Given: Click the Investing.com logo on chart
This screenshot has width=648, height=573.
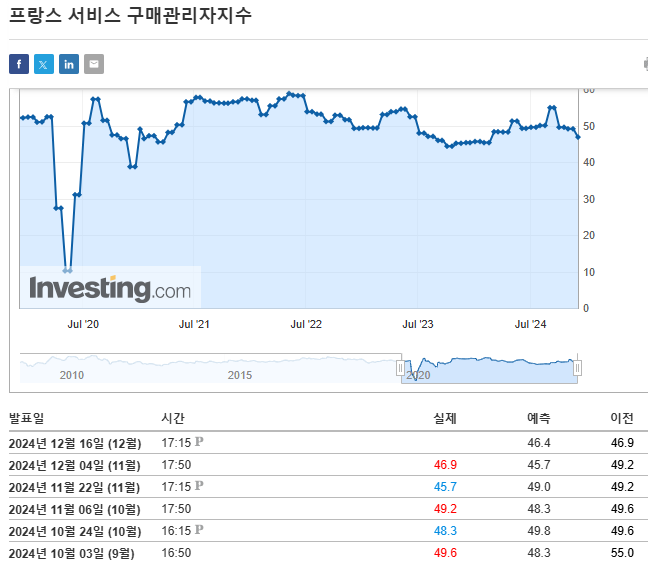Looking at the screenshot, I should (110, 289).
